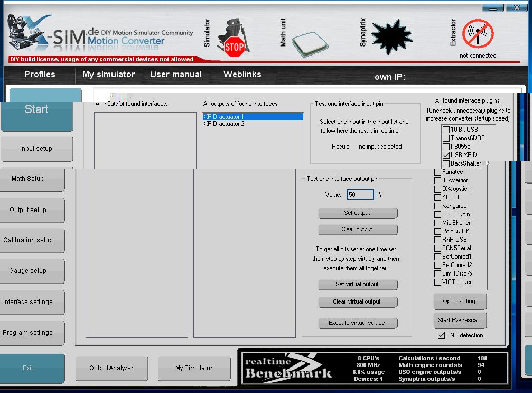Open the Output Analyzer
This screenshot has height=393, width=532.
111,368
